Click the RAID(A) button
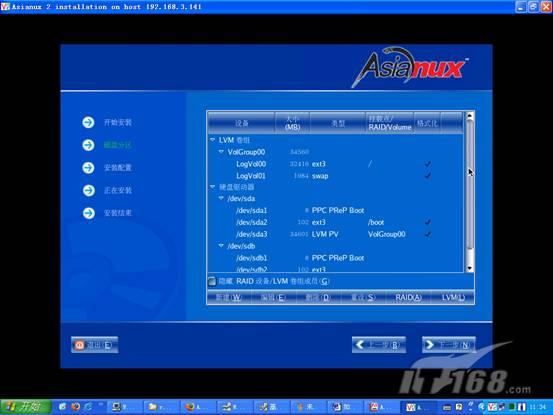Image resolution: width=553 pixels, height=415 pixels. coord(408,298)
